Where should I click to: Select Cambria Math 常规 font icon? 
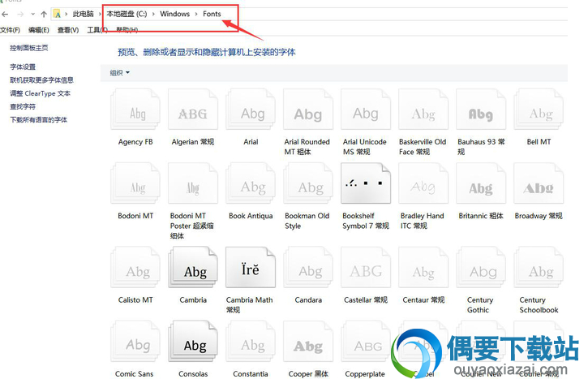tap(251, 267)
